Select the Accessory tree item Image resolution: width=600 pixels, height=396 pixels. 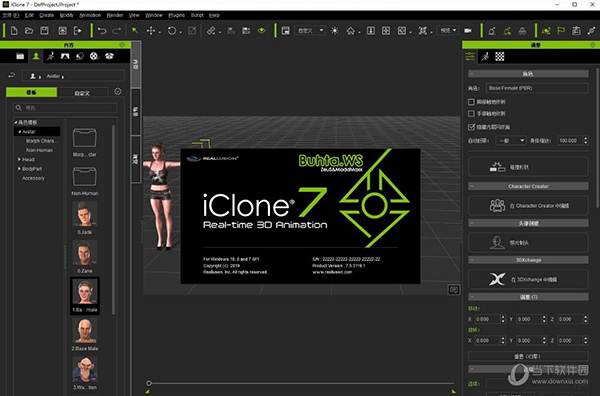(33, 178)
